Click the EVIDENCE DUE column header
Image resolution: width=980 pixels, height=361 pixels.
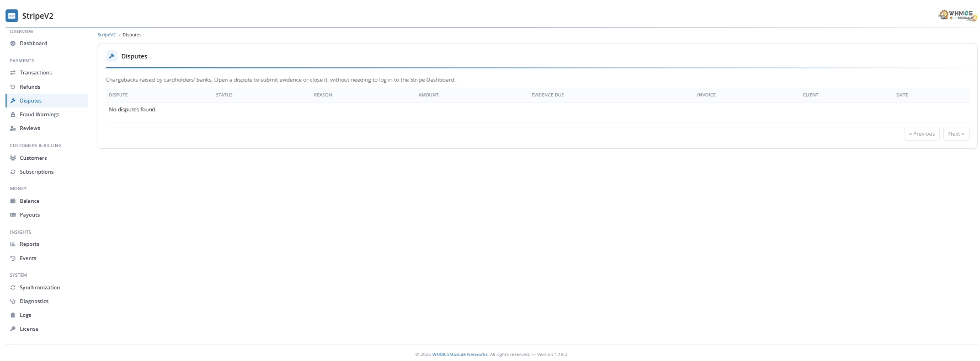point(547,95)
